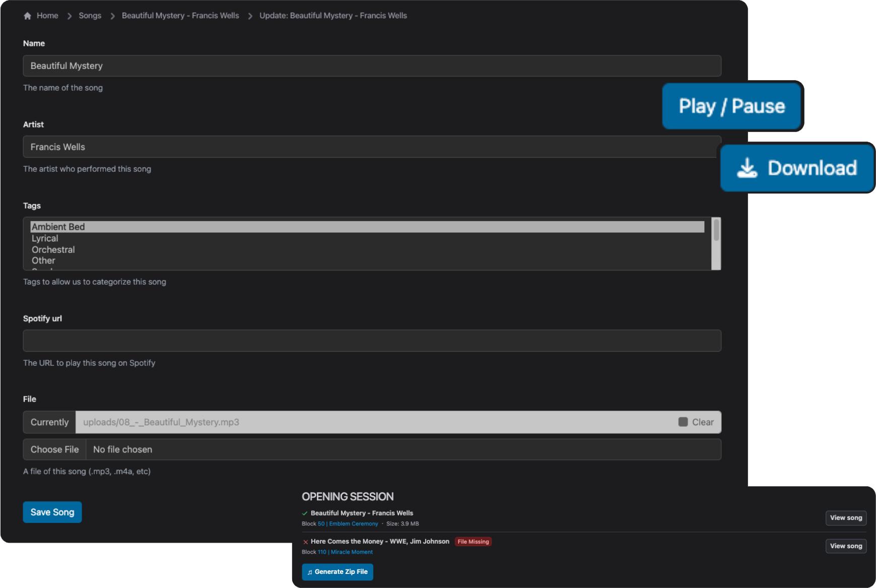Click the green checkmark beside Beautiful Mystery

305,513
